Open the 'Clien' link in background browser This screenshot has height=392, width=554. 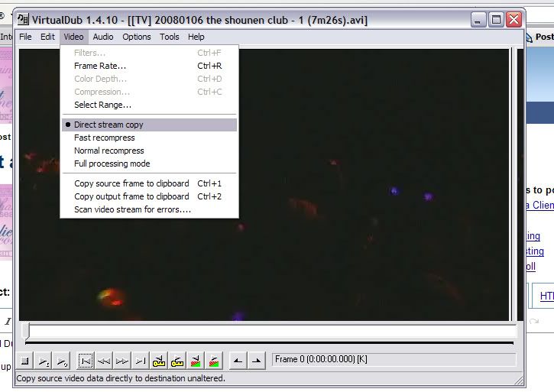click(540, 205)
